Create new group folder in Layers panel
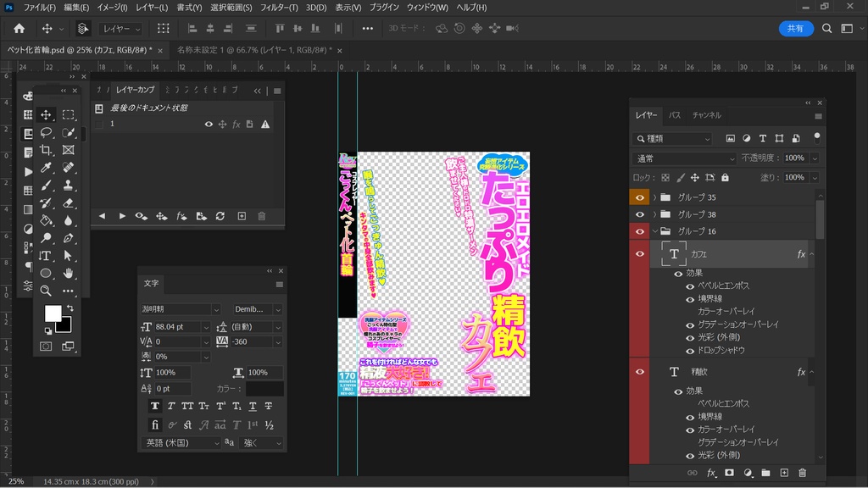The width and height of the screenshot is (868, 488). tap(765, 473)
